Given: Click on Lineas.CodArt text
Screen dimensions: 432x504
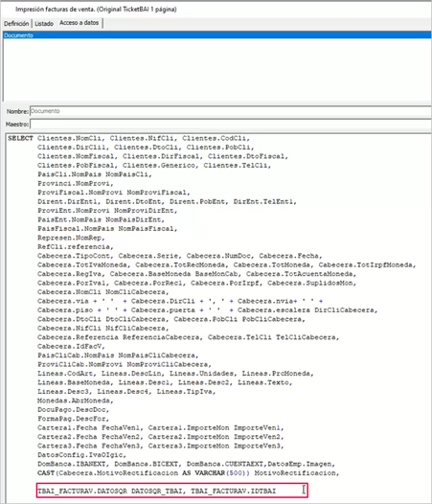Looking at the screenshot, I should click(x=66, y=373).
